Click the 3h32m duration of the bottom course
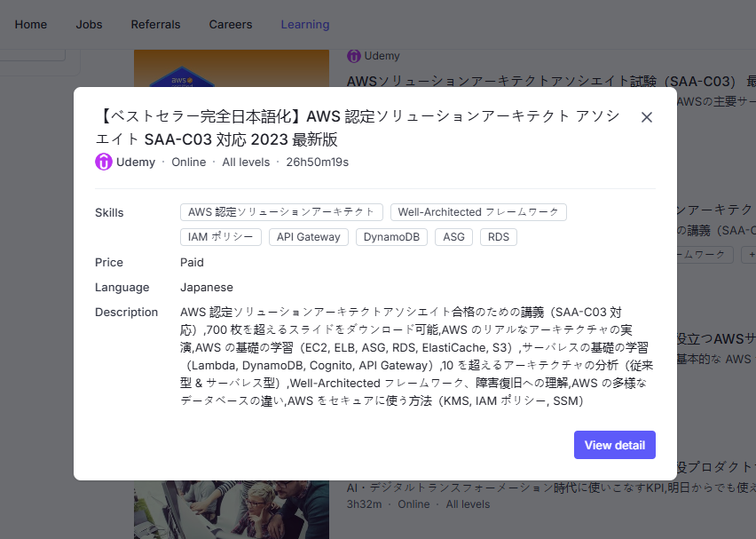Viewport: 756px width, 539px height. [364, 504]
